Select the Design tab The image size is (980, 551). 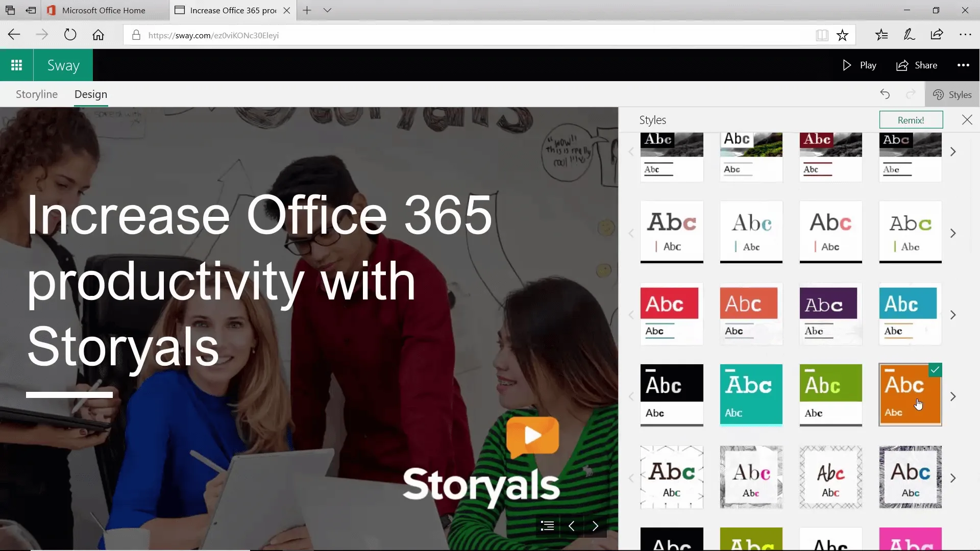[x=91, y=94]
